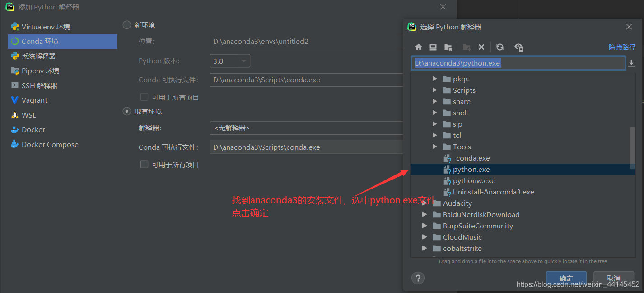Click PyCharm logo in file chooser title
The image size is (644, 293).
click(x=412, y=27)
